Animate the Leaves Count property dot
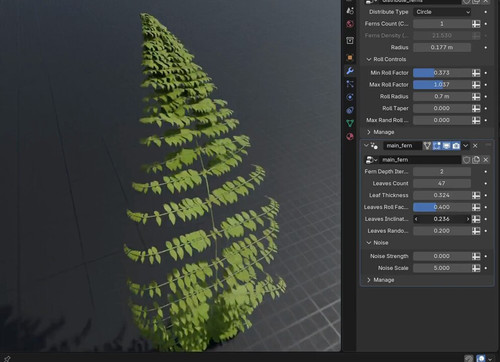Image resolution: width=500 pixels, height=362 pixels. click(x=486, y=183)
